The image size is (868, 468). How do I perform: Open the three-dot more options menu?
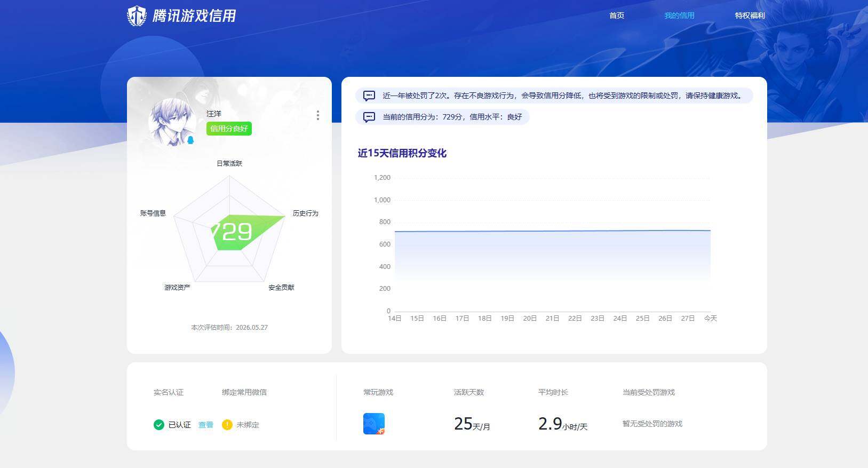click(x=318, y=115)
